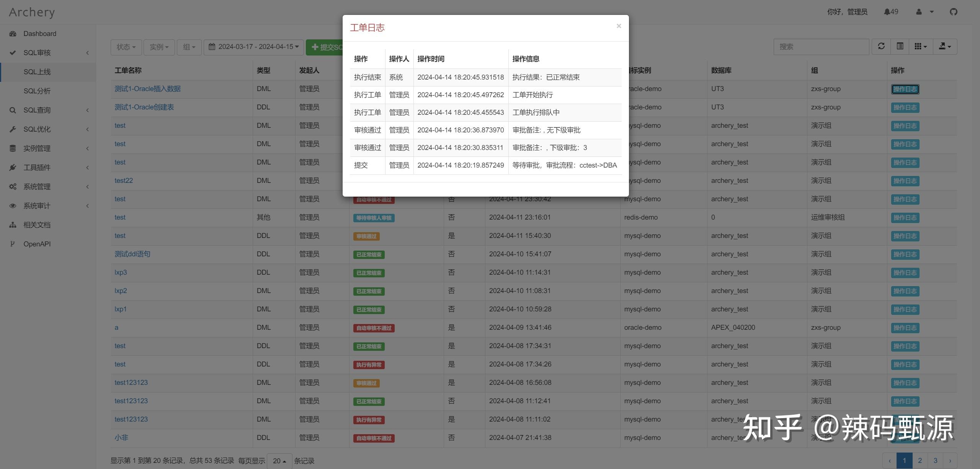Image resolution: width=980 pixels, height=469 pixels.
Task: Expand the 系统管理 sidebar section
Action: (x=37, y=187)
